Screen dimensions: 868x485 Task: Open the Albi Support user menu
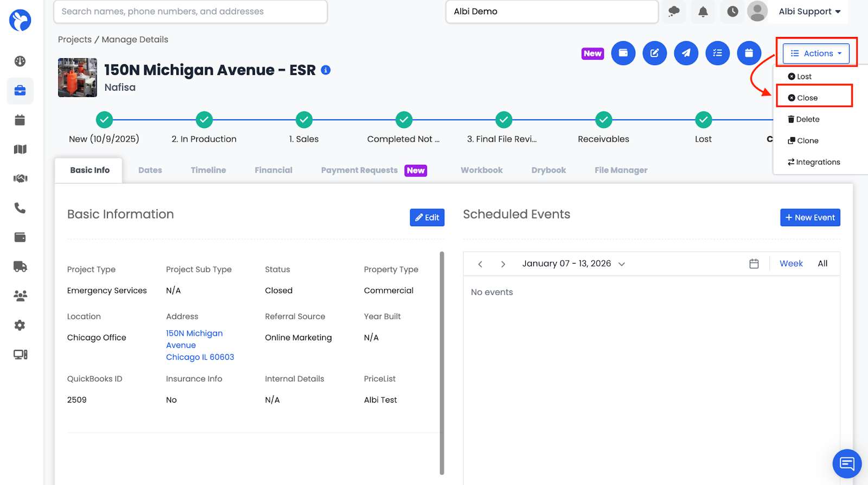click(809, 11)
